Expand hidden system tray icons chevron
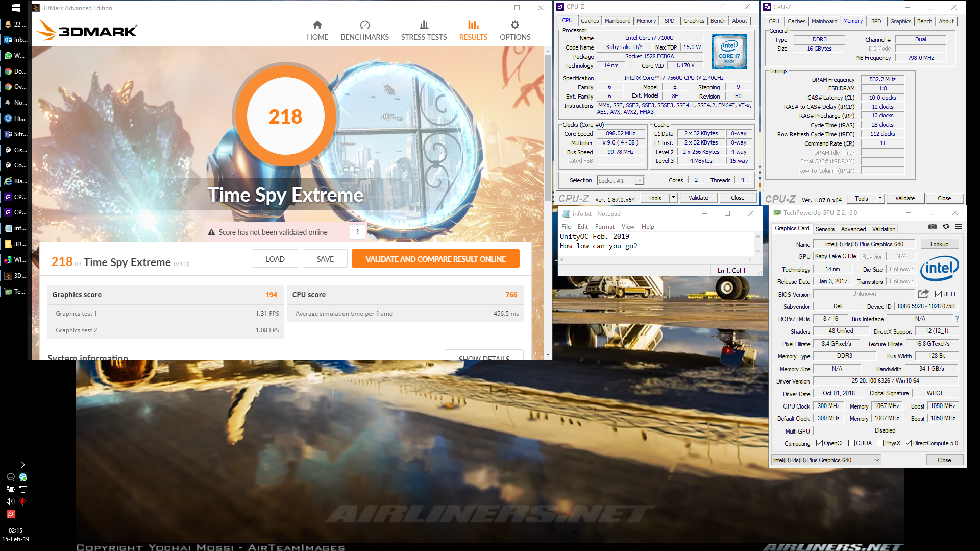The width and height of the screenshot is (980, 551). pyautogui.click(x=22, y=465)
